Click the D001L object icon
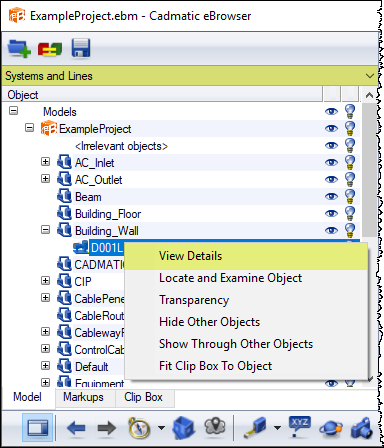The width and height of the screenshot is (384, 448). 81,247
